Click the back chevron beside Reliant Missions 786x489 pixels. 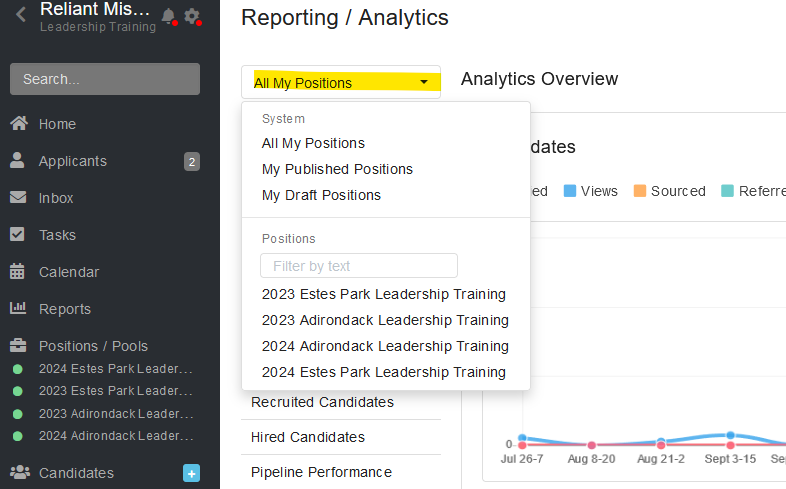coord(21,15)
